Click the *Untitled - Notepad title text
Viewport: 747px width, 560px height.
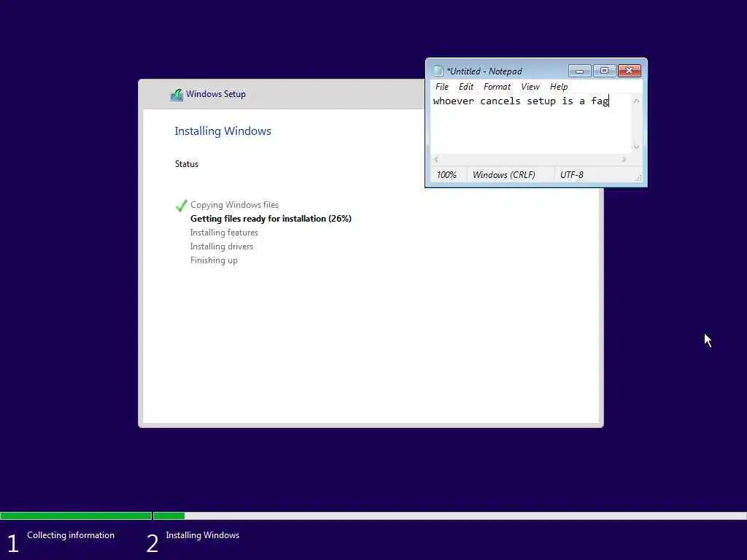coord(484,71)
